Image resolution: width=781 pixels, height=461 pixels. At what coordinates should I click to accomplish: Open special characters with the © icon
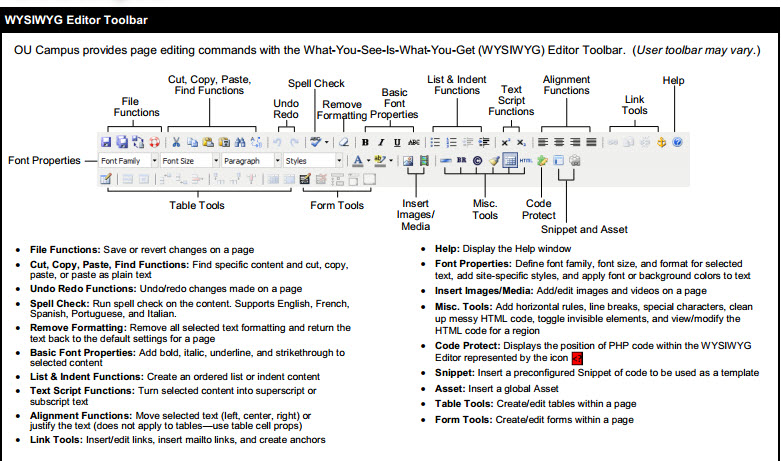click(478, 161)
